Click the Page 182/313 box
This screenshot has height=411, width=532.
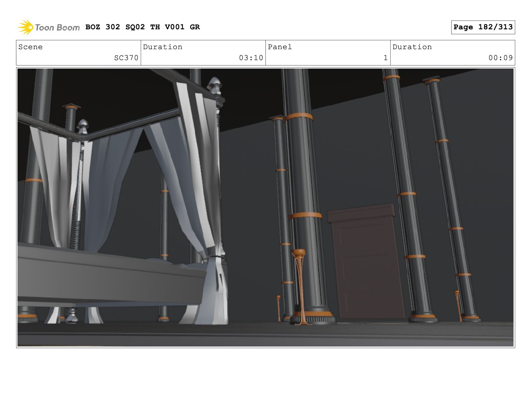tap(483, 27)
